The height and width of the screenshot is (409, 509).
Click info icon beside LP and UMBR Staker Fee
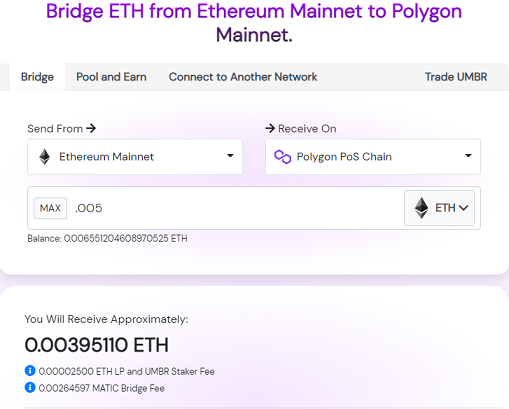(x=30, y=370)
